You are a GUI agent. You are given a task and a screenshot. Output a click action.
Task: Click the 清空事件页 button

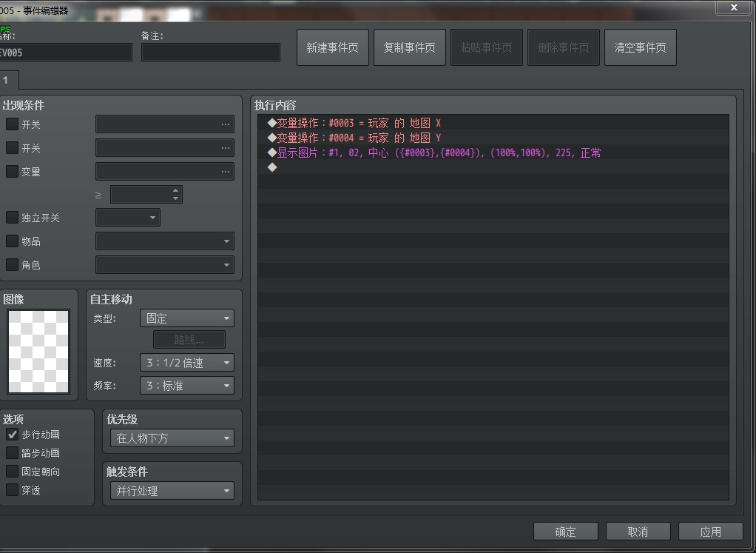641,47
